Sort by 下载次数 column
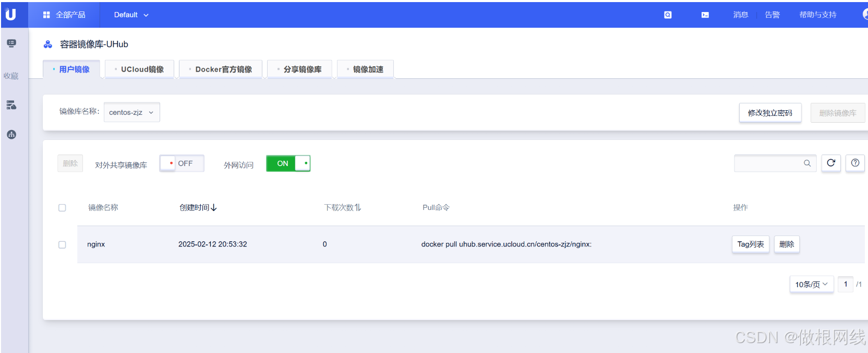 click(343, 207)
